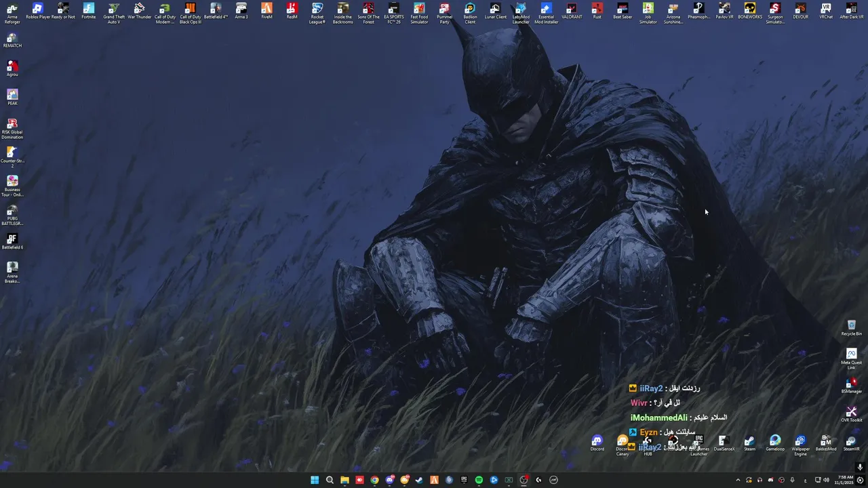Show hidden system tray icons

click(738, 480)
